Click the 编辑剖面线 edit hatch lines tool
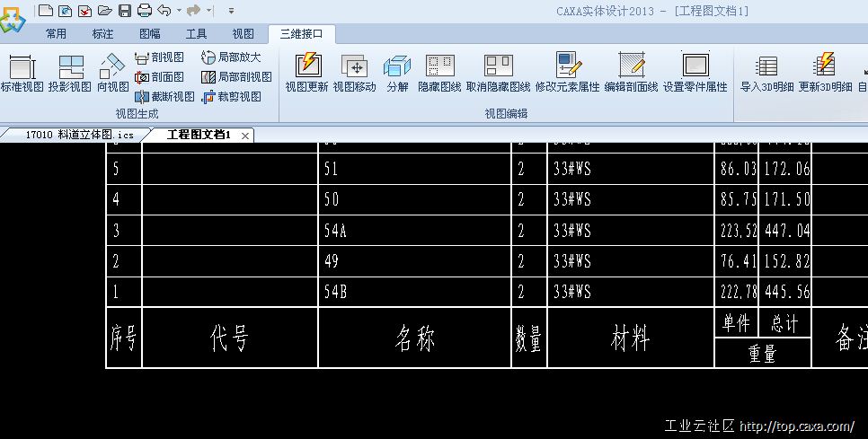This screenshot has height=439, width=868. pyautogui.click(x=631, y=73)
